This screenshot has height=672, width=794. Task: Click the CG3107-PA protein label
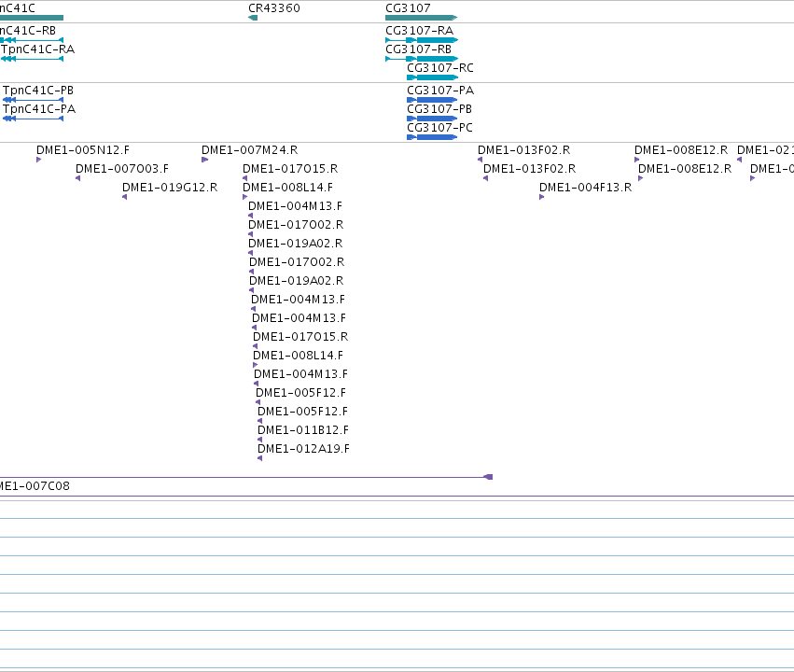point(440,91)
